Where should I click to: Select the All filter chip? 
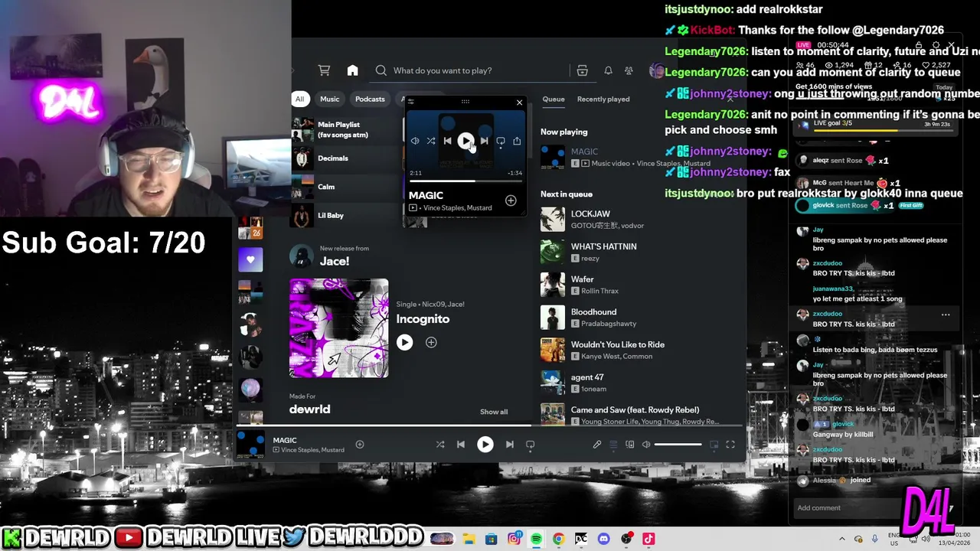point(299,99)
